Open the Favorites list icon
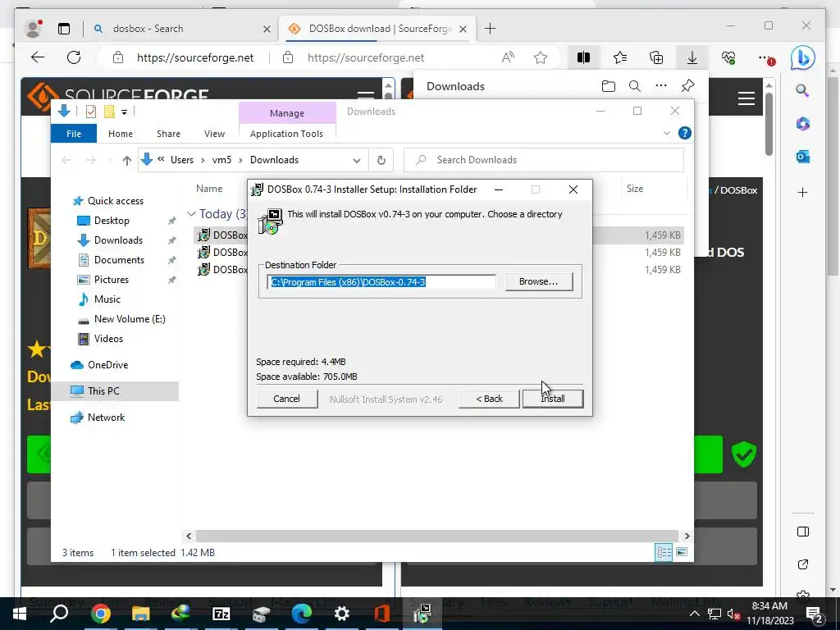Viewport: 840px width, 630px height. tap(620, 57)
